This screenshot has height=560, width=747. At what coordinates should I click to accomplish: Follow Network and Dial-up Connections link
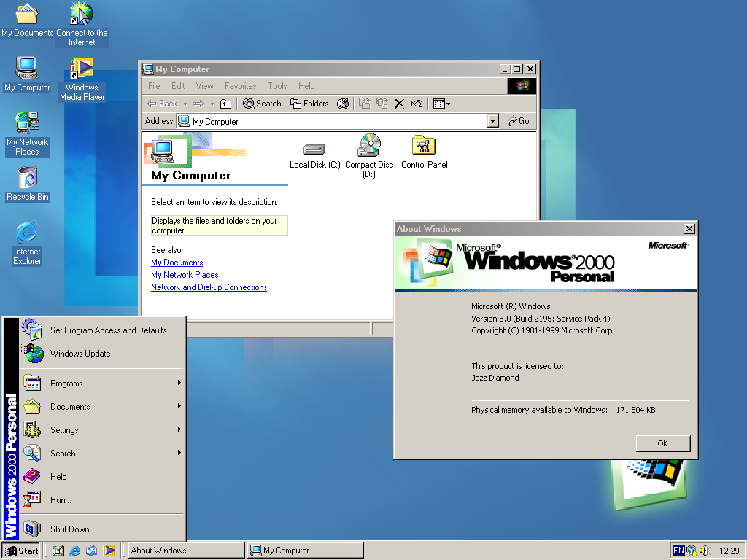click(209, 287)
